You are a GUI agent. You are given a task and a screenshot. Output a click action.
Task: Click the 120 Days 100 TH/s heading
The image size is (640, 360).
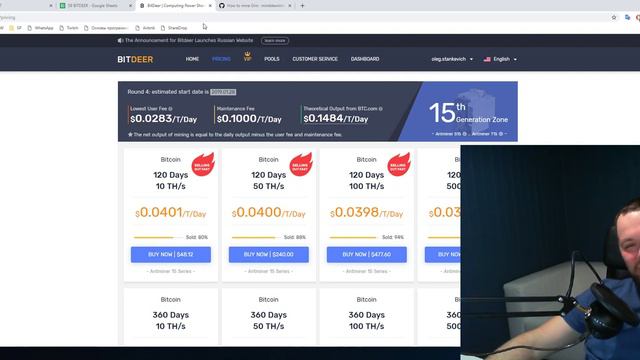point(367,180)
